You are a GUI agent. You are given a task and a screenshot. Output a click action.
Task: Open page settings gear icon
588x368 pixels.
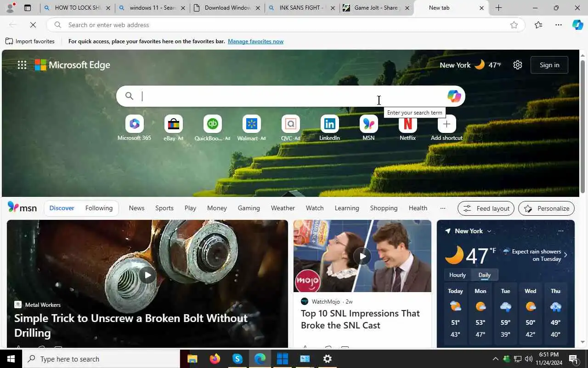[x=518, y=65]
